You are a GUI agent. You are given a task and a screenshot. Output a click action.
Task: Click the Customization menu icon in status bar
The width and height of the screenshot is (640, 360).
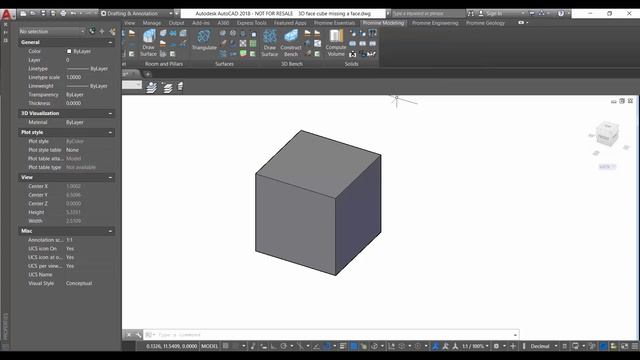(635, 346)
